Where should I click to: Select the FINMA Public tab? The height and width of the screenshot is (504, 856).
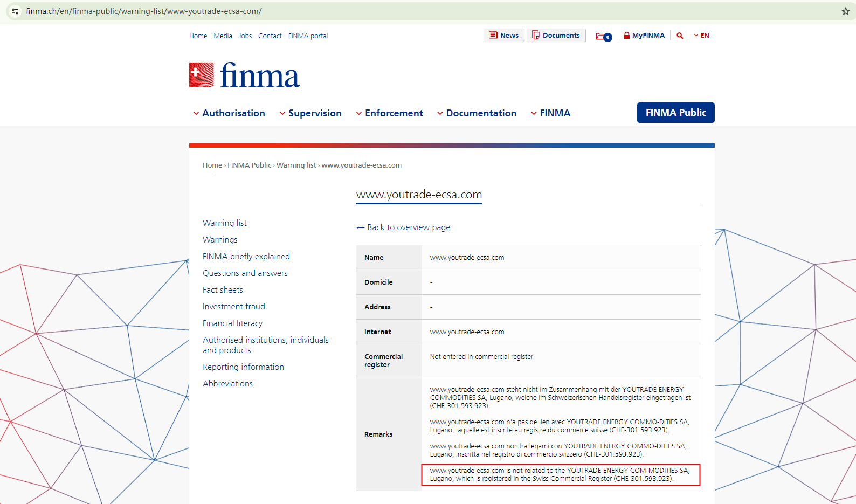(676, 113)
